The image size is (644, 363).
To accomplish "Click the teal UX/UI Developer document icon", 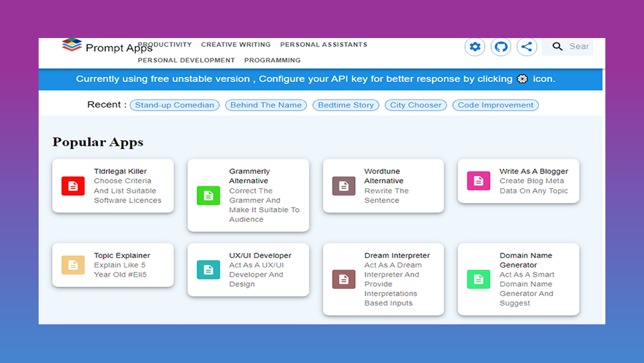I will [208, 270].
